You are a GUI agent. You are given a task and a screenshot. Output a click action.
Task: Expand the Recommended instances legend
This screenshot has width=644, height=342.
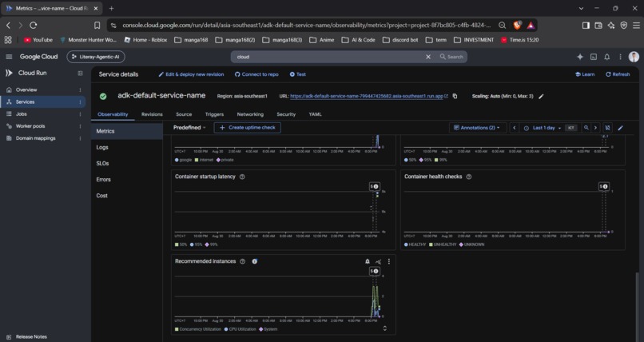[x=385, y=328]
